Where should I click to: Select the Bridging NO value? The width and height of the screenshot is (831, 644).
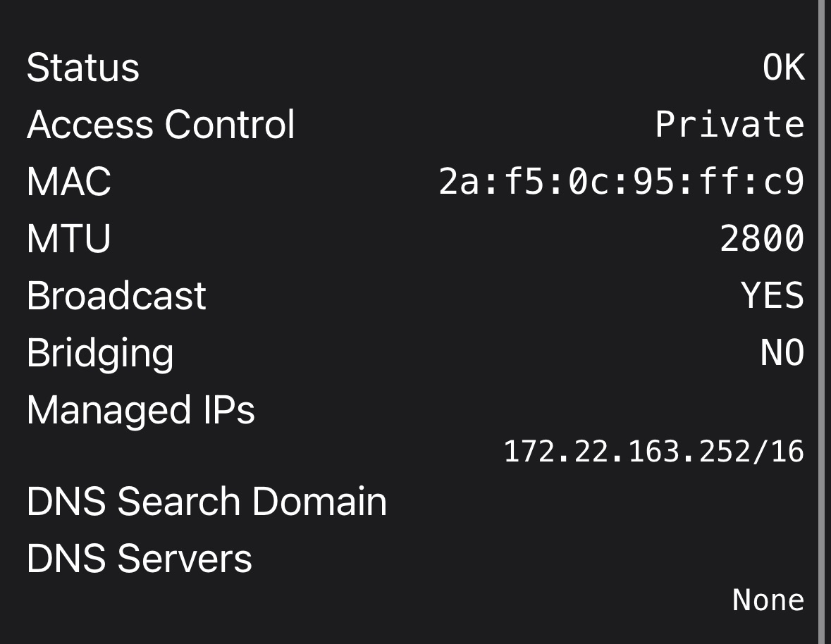pyautogui.click(x=783, y=353)
